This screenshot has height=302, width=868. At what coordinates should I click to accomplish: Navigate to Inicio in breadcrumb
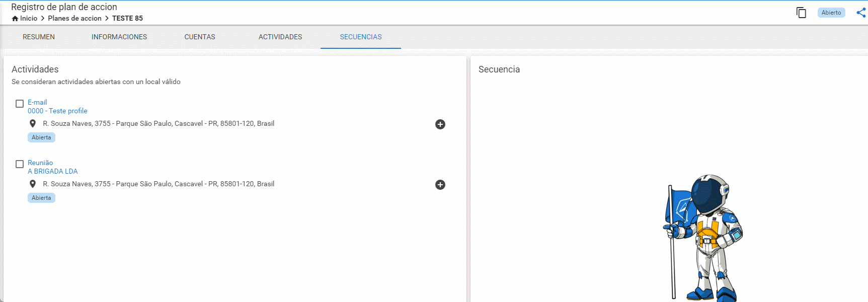(29, 18)
